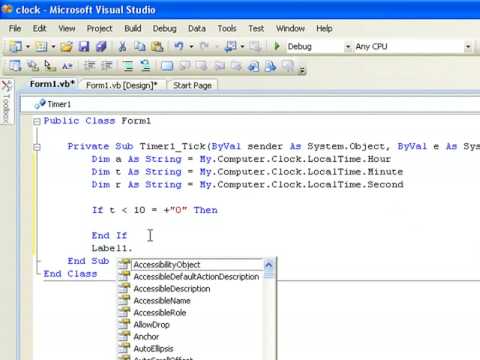Switch to the Start Page tab

coord(192,85)
